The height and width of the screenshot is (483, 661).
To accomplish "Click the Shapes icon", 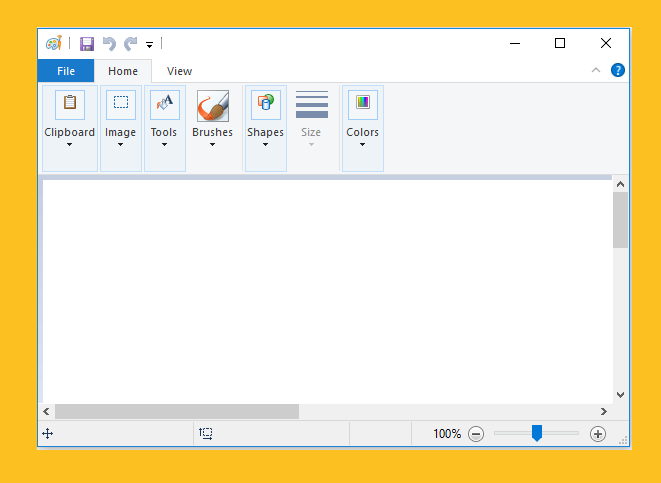I will point(266,104).
